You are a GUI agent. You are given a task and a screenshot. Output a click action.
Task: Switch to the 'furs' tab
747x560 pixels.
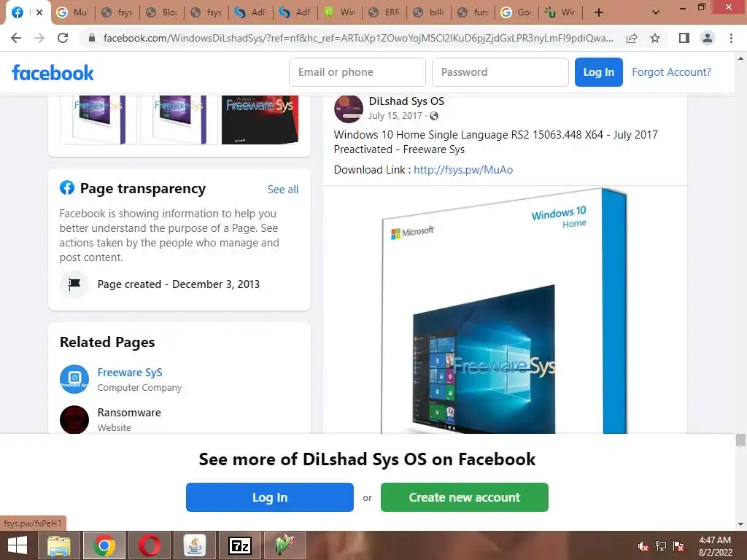pyautogui.click(x=473, y=12)
